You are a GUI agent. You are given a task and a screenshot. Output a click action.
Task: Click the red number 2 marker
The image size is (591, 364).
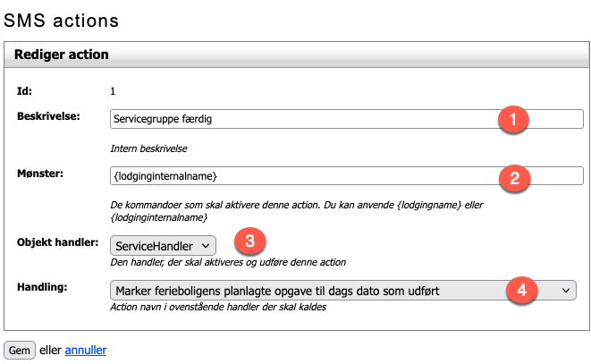click(514, 178)
